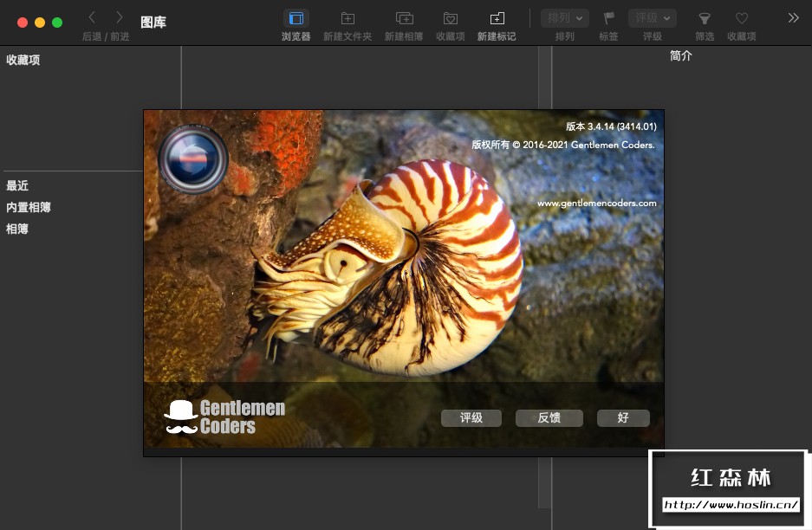Open the 评级 rating dropdown in toolbar
812x530 pixels.
pos(653,18)
